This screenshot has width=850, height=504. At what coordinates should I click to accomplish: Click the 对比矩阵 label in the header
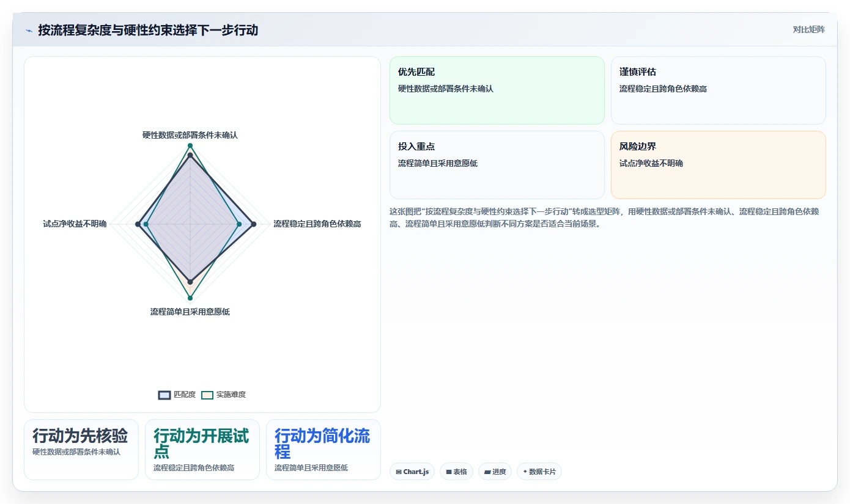(808, 29)
